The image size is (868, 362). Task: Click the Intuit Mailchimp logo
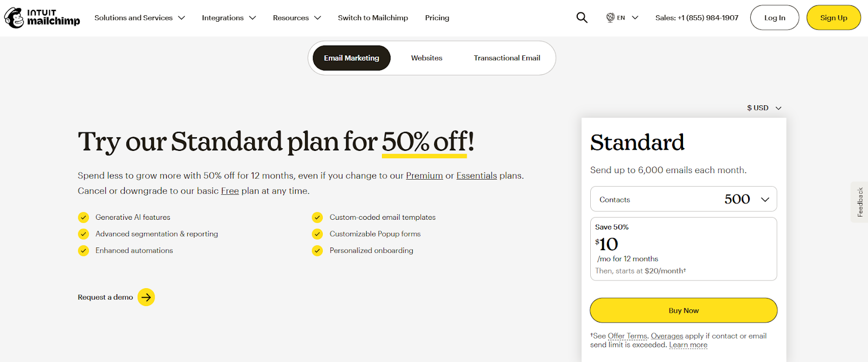(x=42, y=18)
